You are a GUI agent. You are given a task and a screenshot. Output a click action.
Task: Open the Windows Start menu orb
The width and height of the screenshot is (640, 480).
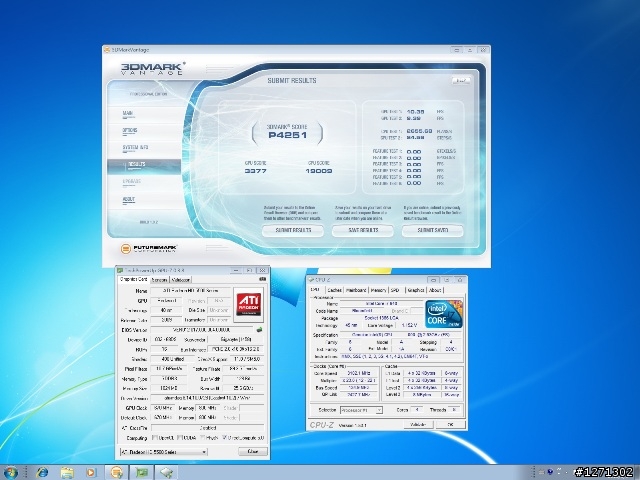coord(11,472)
